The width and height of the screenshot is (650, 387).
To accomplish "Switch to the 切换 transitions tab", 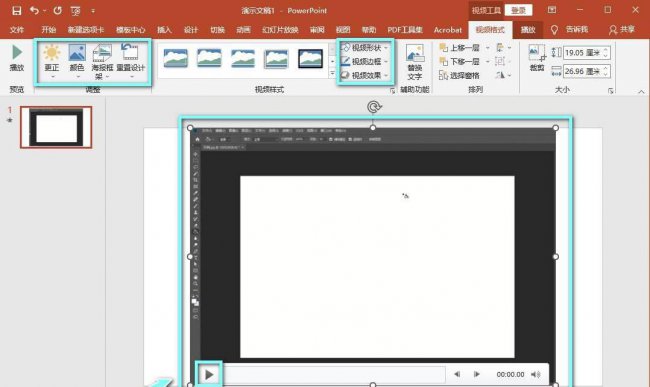I will pos(217,30).
